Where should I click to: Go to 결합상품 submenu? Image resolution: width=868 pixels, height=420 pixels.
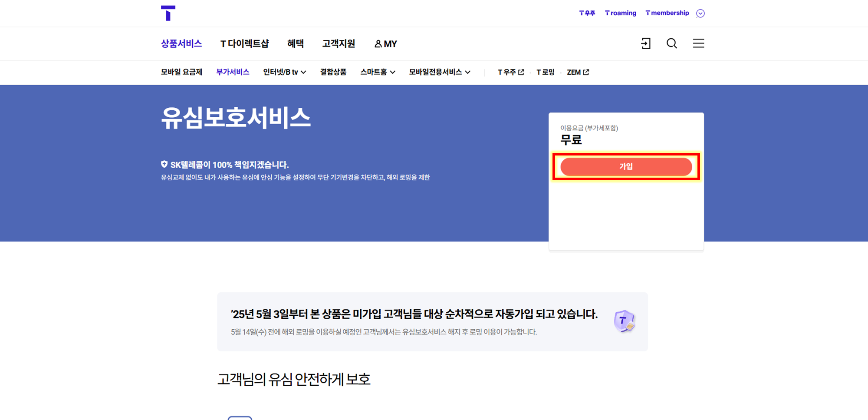[333, 72]
